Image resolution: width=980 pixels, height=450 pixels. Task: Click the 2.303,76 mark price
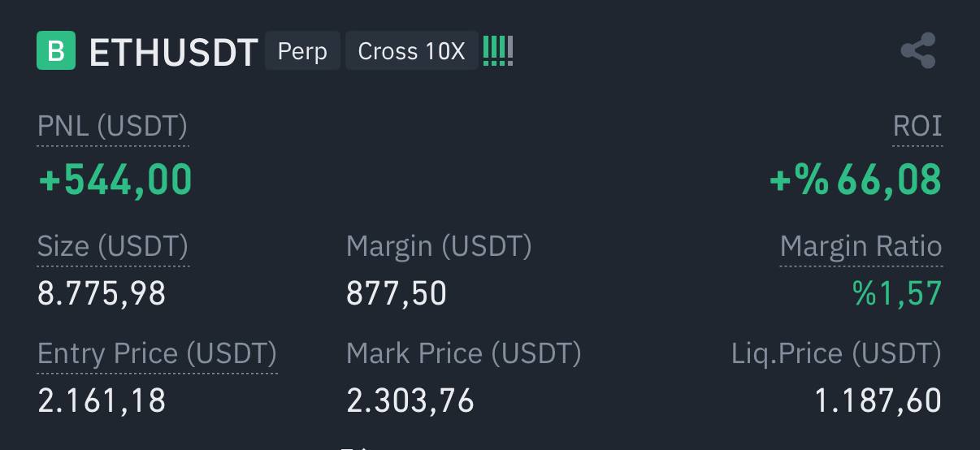coord(410,400)
